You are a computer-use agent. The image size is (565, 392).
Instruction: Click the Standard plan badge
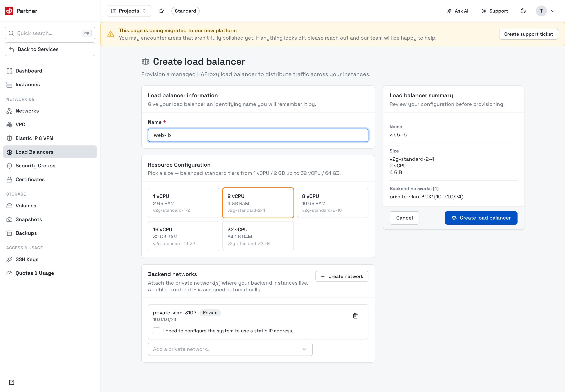(185, 11)
